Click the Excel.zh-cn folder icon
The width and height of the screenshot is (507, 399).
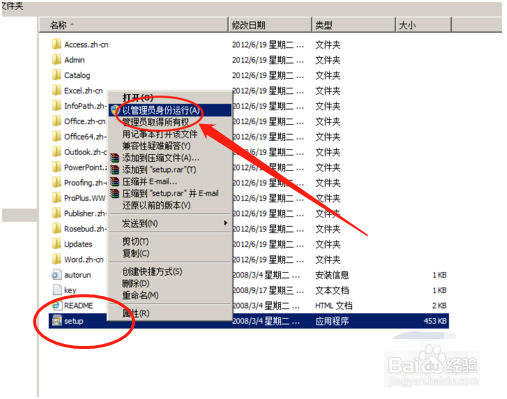57,90
